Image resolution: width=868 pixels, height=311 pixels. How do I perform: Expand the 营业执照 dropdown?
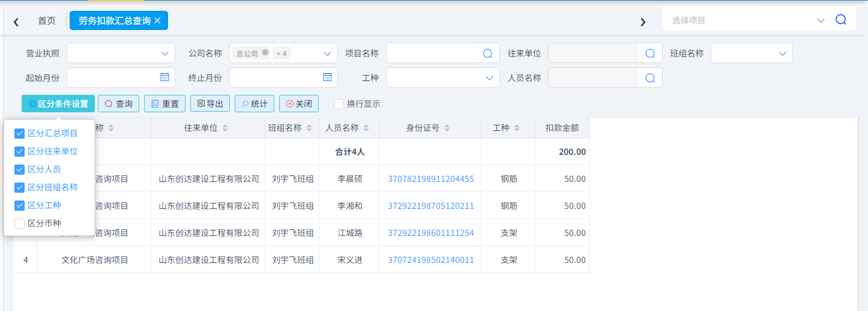coord(164,53)
